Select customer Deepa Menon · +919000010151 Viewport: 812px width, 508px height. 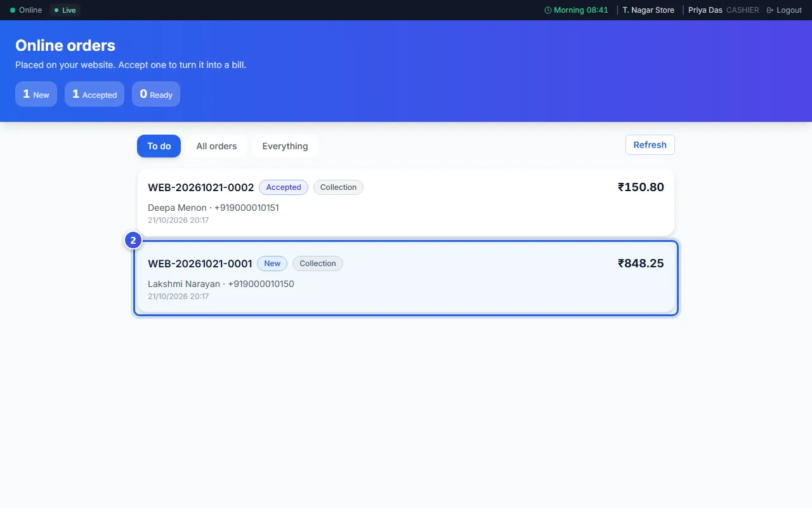pyautogui.click(x=213, y=208)
